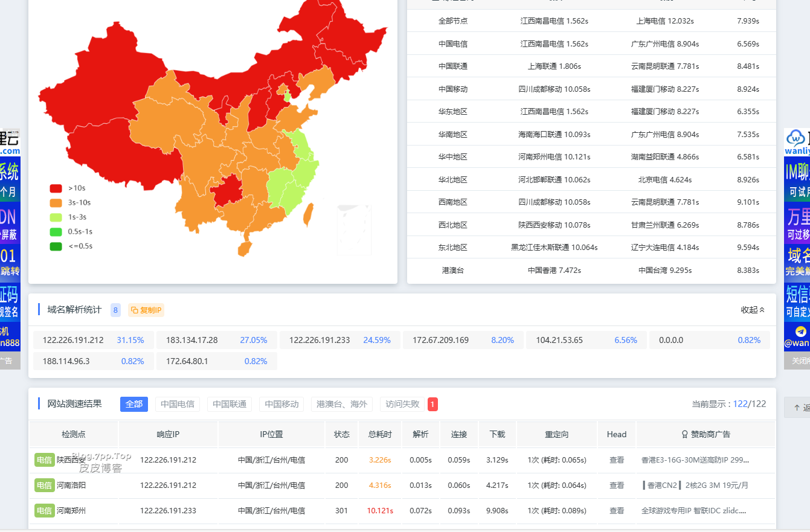The height and width of the screenshot is (532, 810).
Task: Sort by the 下载 column header
Action: [x=497, y=434]
